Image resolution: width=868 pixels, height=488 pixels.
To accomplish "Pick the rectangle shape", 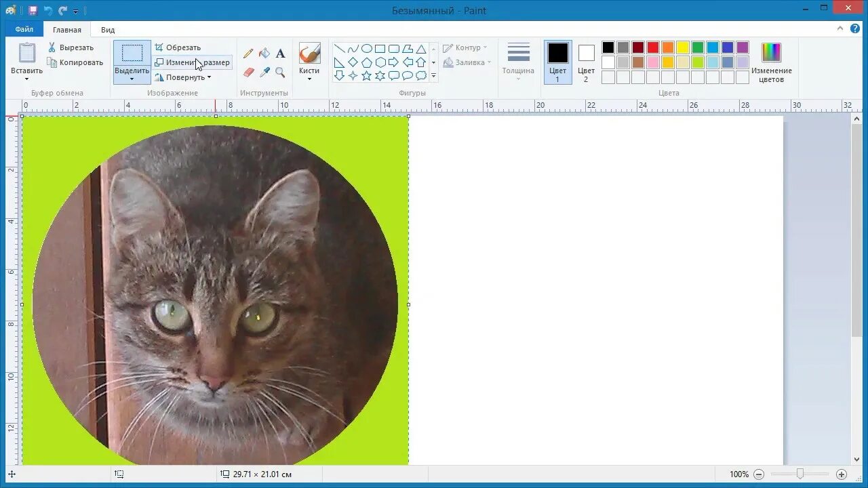I will pos(380,49).
